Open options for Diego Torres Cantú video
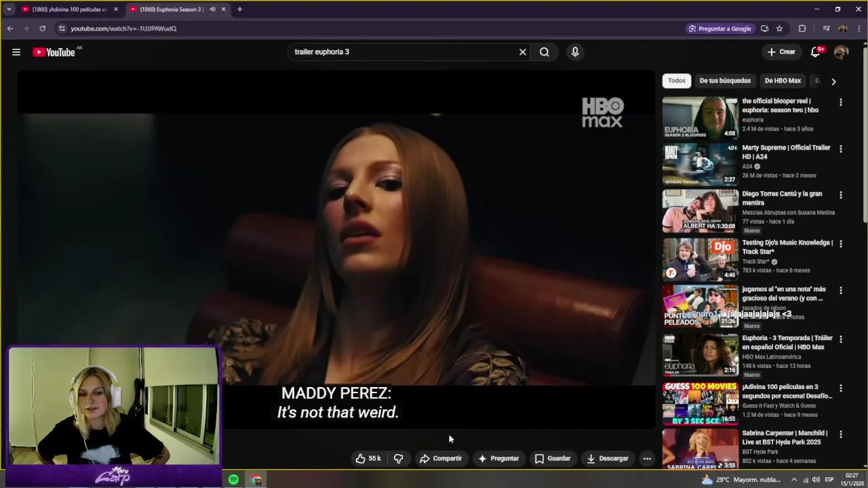The image size is (868, 488). 841,195
